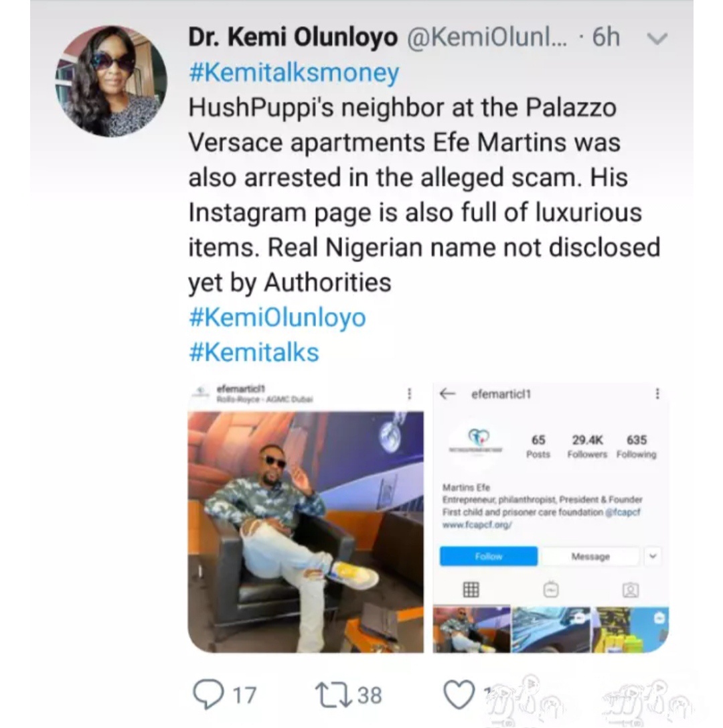Switch to the grid posts tab
This screenshot has height=728, width=723.
point(471,589)
